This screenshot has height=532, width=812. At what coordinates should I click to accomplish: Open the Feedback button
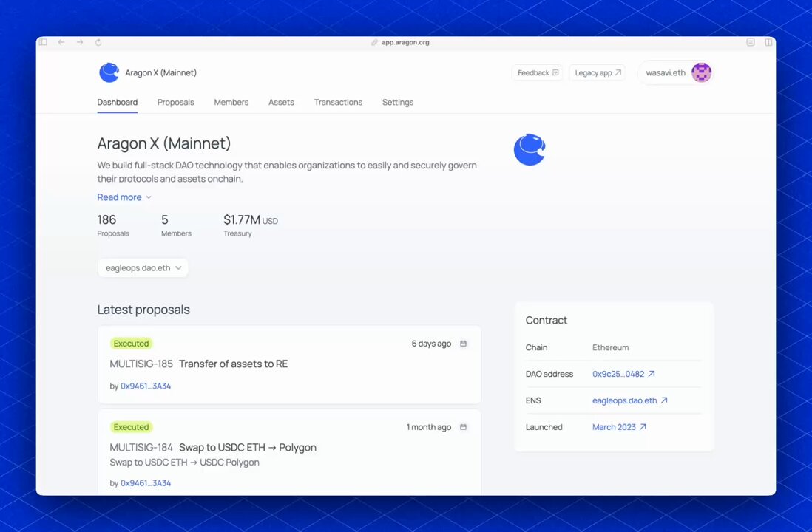tap(538, 73)
